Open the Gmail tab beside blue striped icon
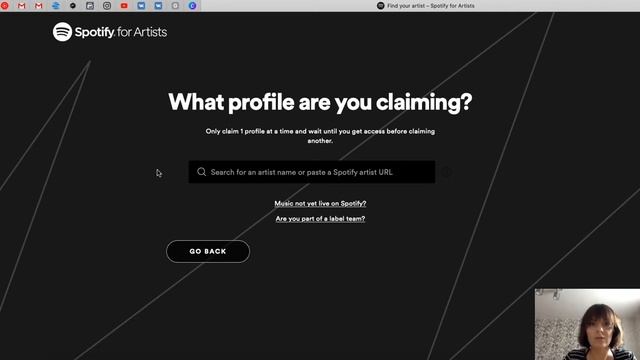 [39, 6]
